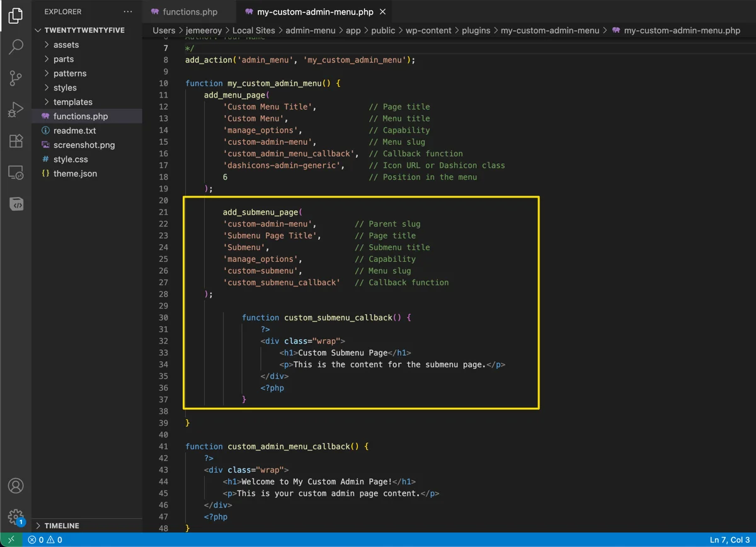The image size is (756, 547).
Task: Expand the patterns folder
Action: point(69,74)
